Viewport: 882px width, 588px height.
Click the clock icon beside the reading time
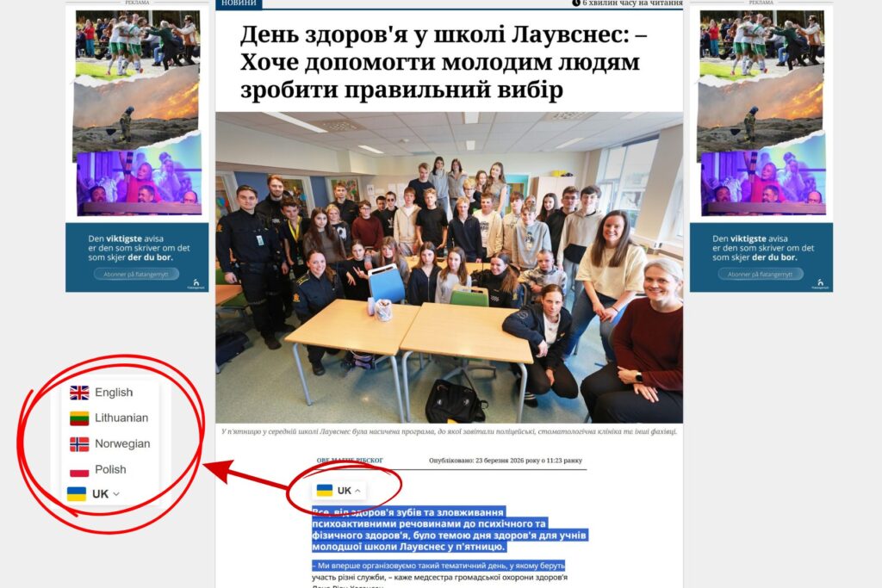tap(576, 3)
